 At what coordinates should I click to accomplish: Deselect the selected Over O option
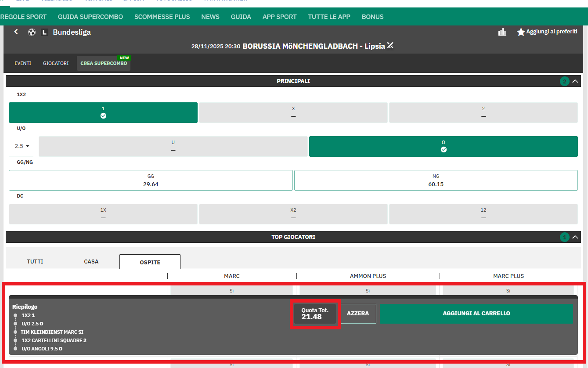443,146
